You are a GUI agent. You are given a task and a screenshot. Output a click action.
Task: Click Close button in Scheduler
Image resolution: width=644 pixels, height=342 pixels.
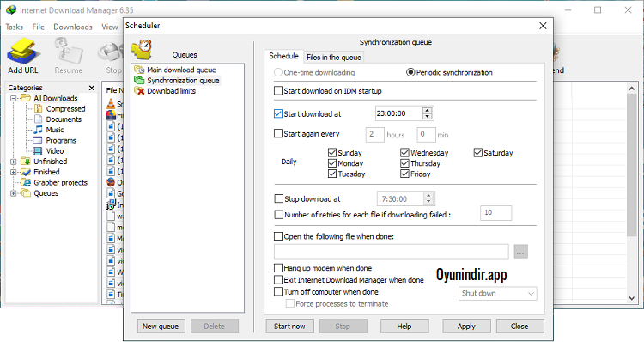[520, 326]
